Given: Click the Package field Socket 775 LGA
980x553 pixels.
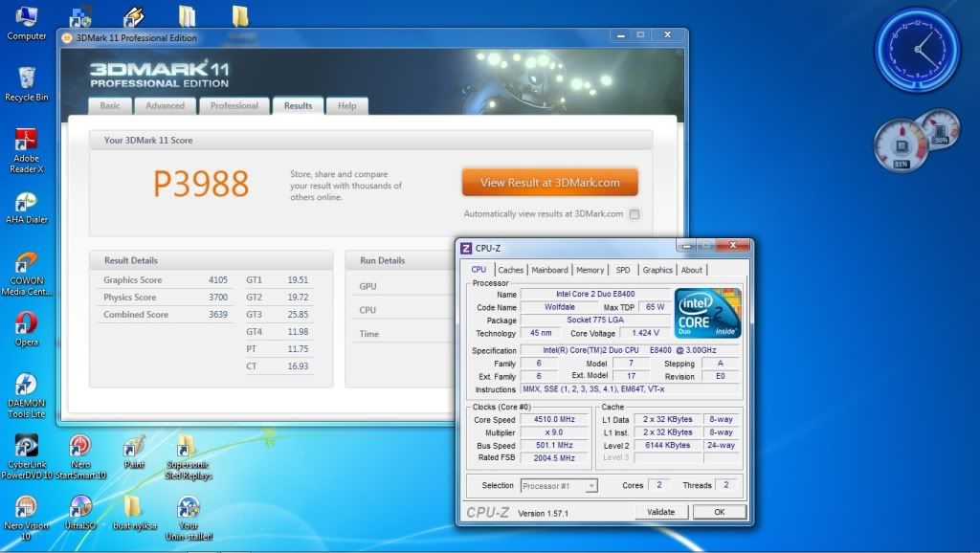Looking at the screenshot, I should point(595,320).
